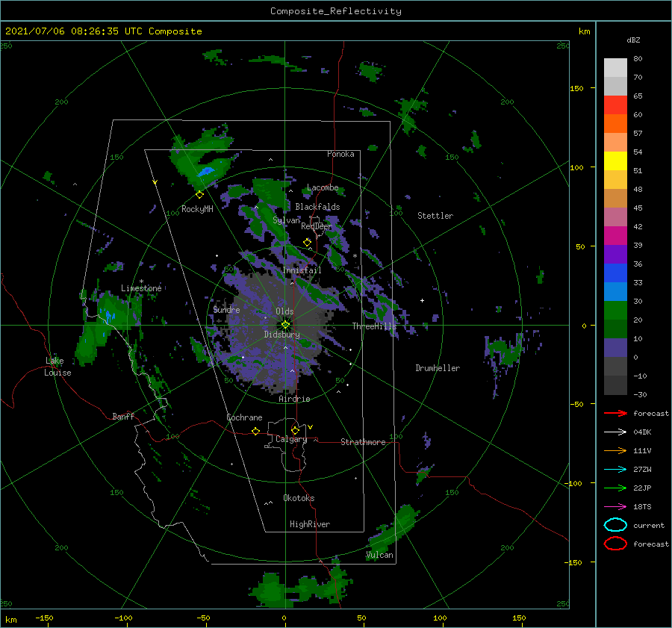The image size is (672, 628).
Task: Select the radar site diamond at Olds
Action: (285, 325)
